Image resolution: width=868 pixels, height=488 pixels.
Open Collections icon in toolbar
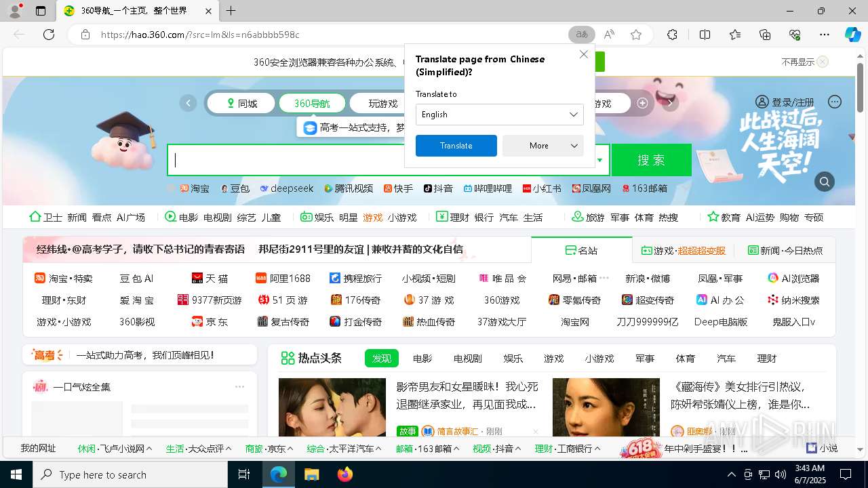click(x=765, y=35)
